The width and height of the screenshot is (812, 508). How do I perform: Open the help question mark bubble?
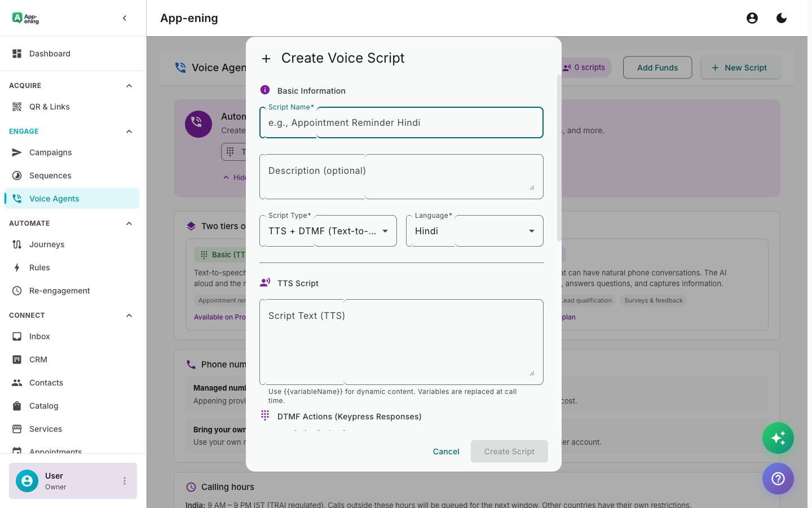778,479
